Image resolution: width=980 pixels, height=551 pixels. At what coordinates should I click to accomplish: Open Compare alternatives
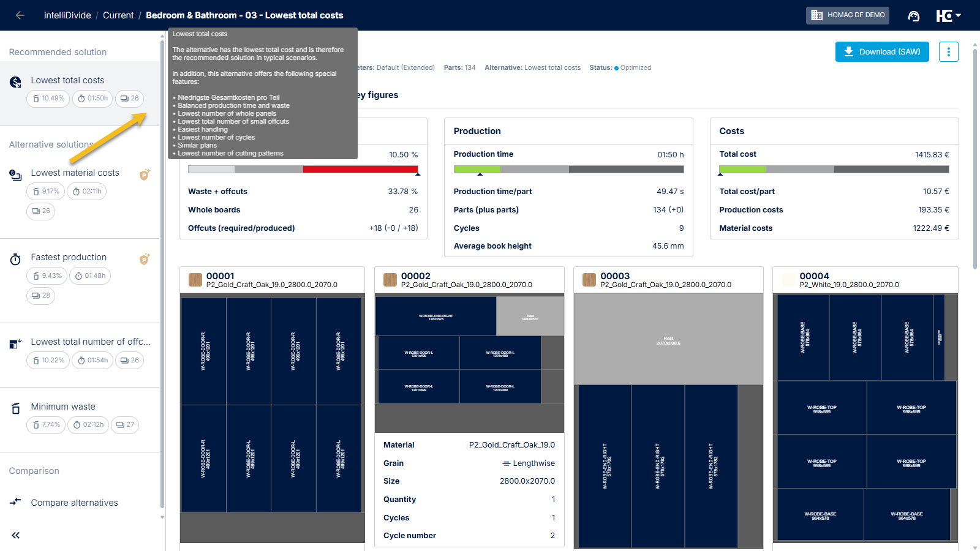click(x=74, y=503)
